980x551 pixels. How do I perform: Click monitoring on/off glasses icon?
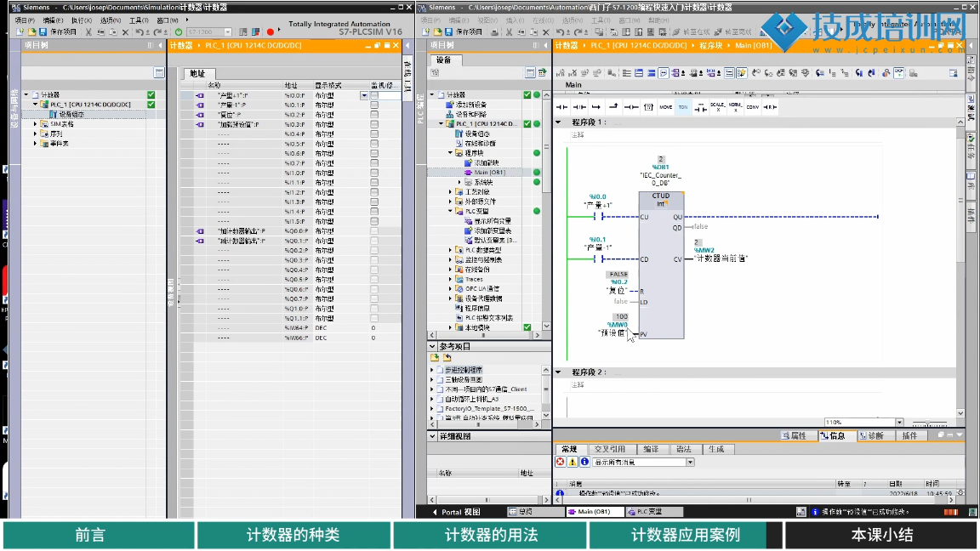(898, 73)
